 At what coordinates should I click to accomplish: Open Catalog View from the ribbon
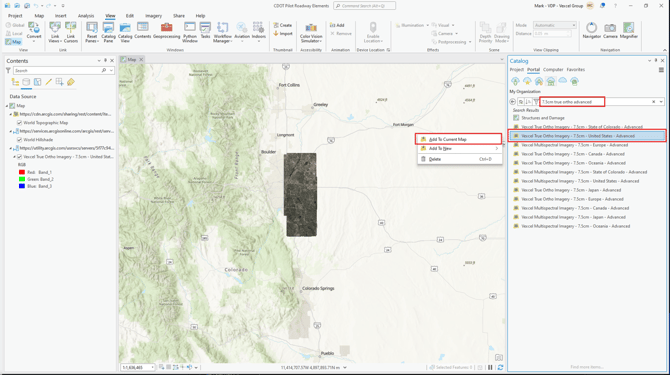tap(125, 32)
